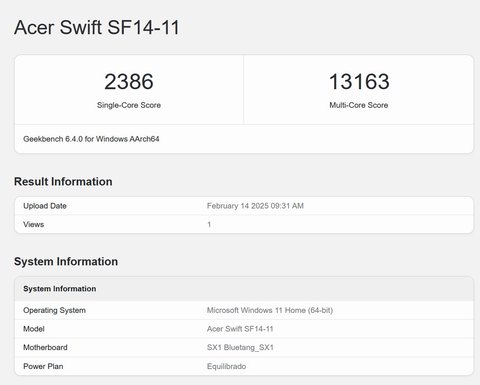This screenshot has width=480, height=385.
Task: Select the SX1 Bluetang_SX1 motherboard value
Action: click(x=240, y=348)
